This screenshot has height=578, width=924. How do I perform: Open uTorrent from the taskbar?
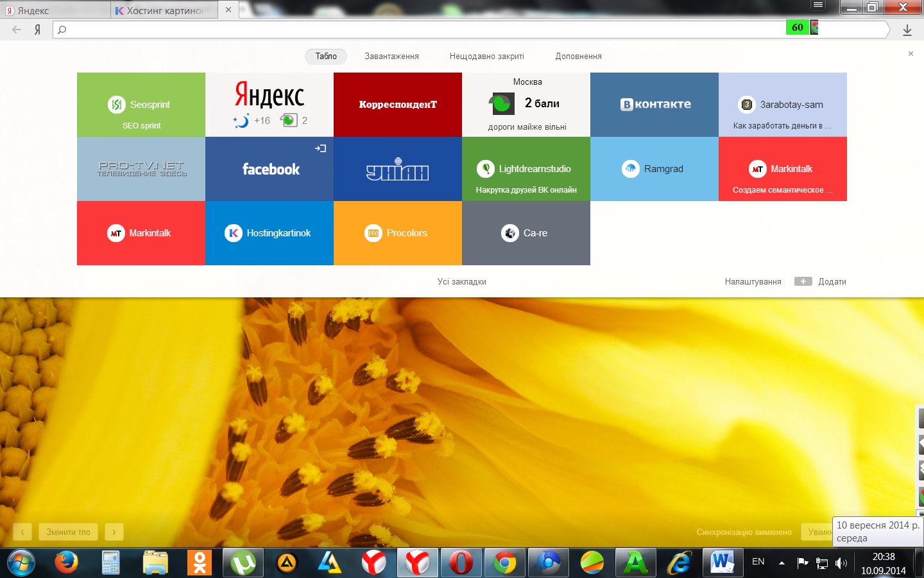pos(243,563)
